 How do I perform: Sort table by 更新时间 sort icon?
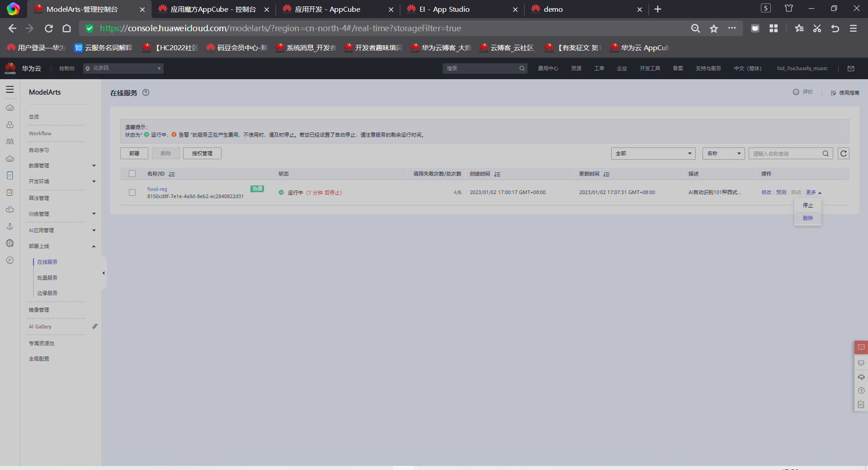pos(607,174)
